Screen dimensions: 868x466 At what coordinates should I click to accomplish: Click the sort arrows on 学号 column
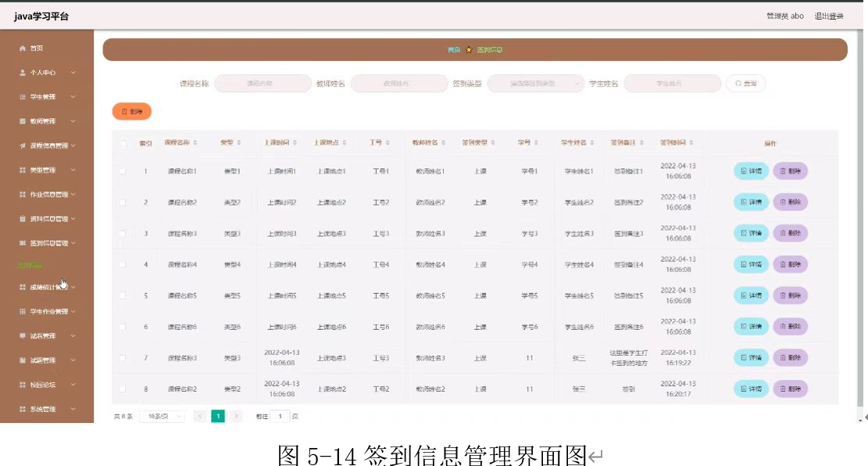[x=536, y=143]
